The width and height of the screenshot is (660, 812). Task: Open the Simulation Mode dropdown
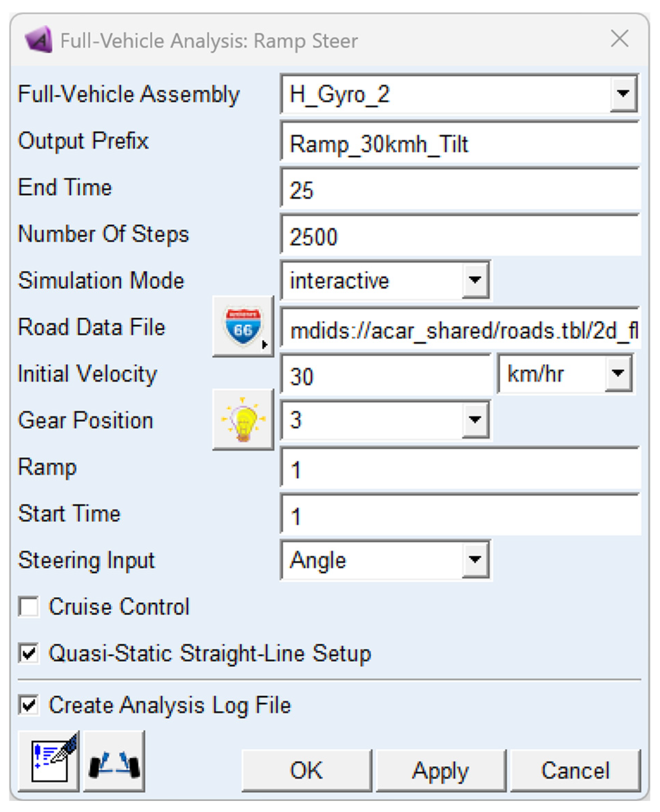(475, 280)
